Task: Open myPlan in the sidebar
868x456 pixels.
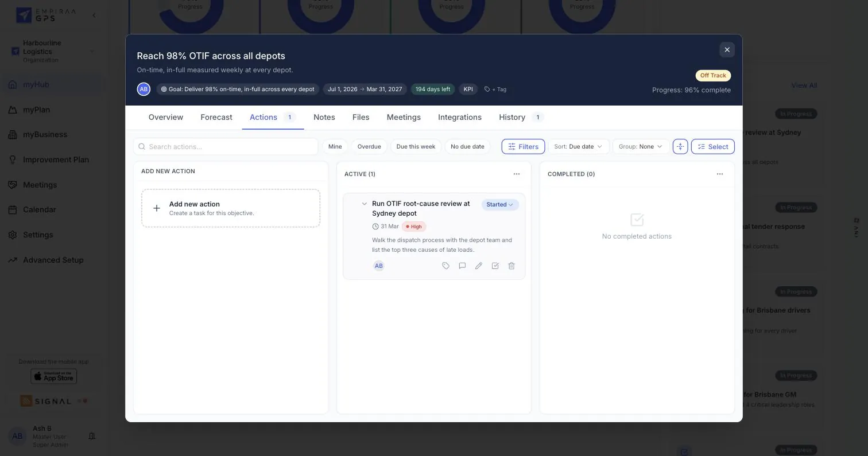Action: pyautogui.click(x=53, y=110)
